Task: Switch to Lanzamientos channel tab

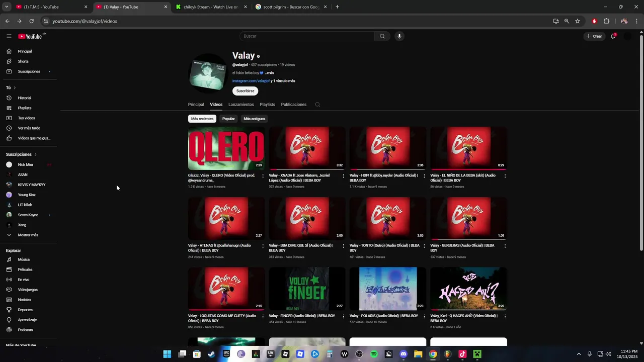Action: [241, 105]
